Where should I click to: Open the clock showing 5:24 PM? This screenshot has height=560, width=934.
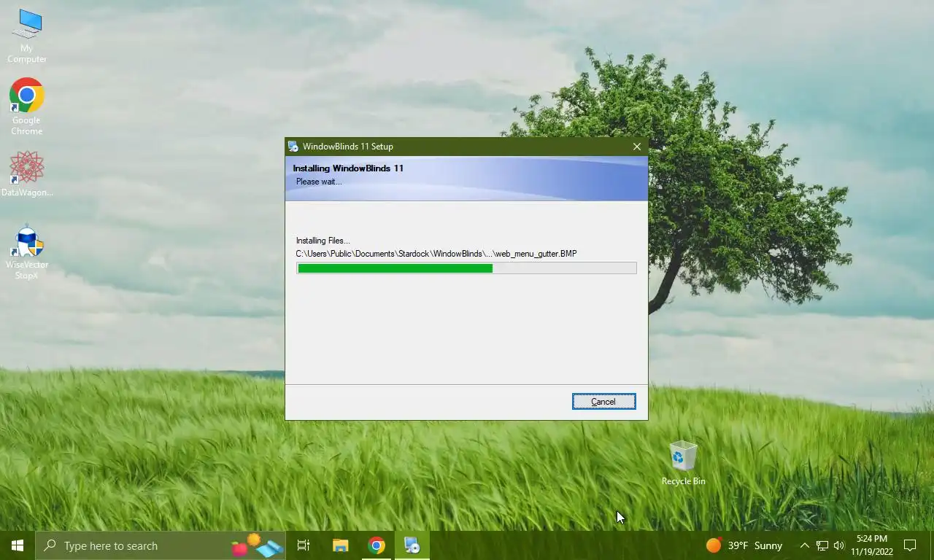(871, 545)
